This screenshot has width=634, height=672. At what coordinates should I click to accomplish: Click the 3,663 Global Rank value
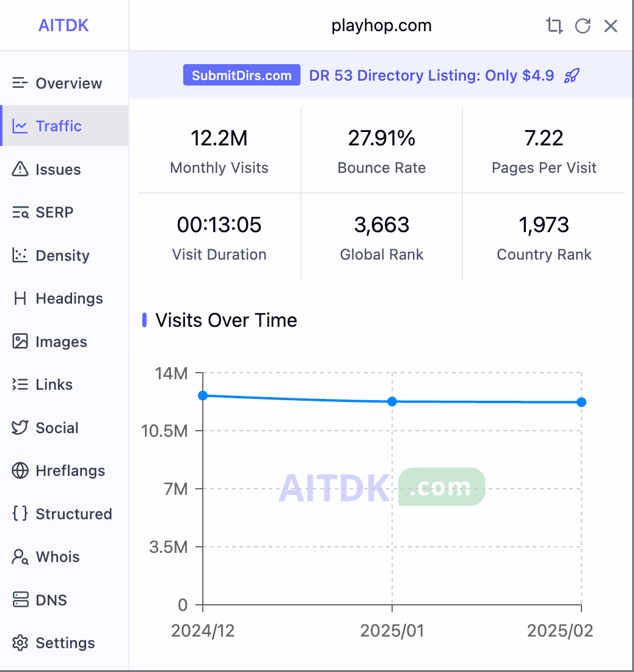[x=382, y=225]
